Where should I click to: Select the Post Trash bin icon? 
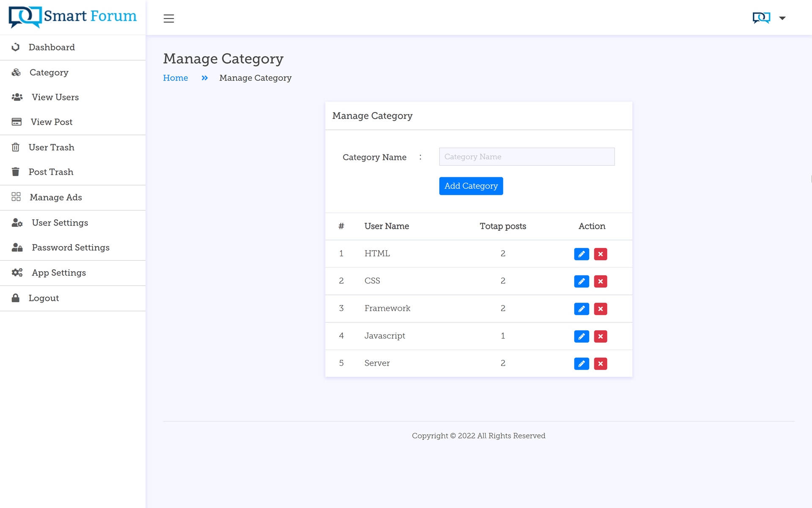16,172
